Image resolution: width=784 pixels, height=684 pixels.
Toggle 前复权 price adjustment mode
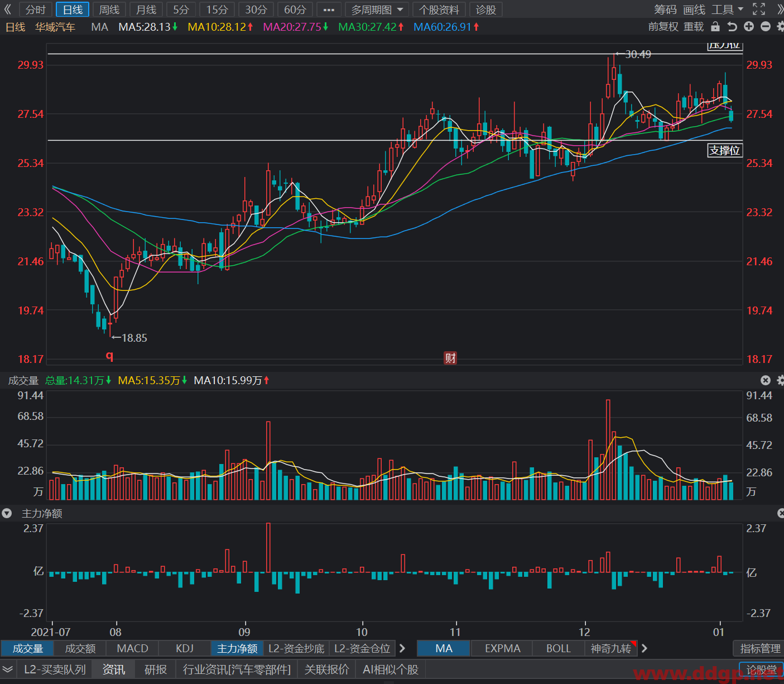coord(663,27)
